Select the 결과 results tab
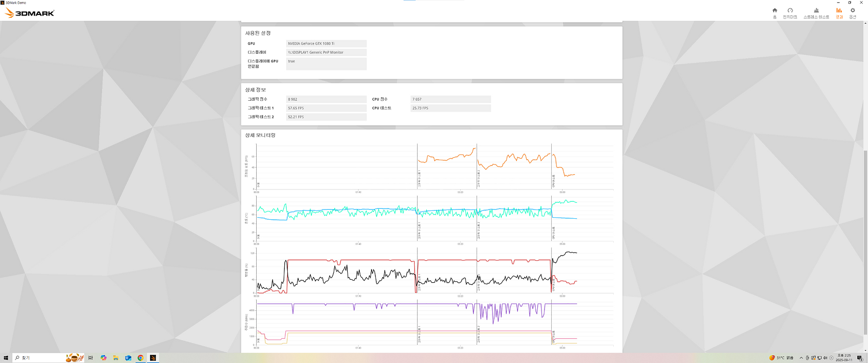Screen dimensions: 868x363 coord(839,13)
